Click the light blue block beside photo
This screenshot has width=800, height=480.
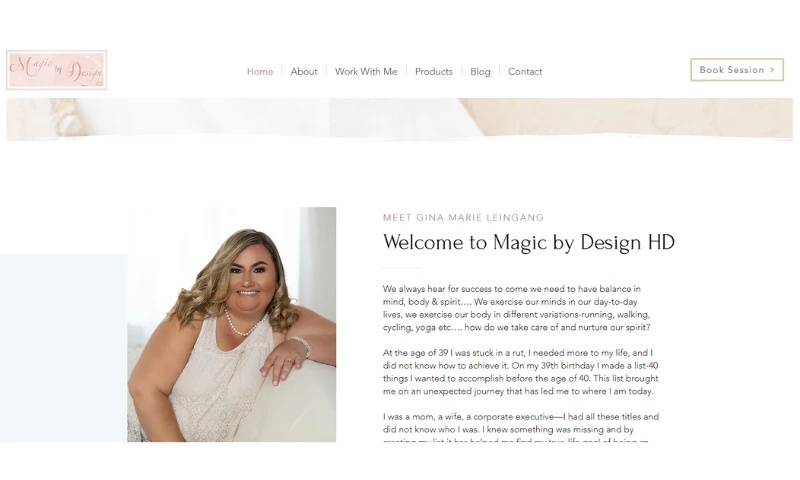point(64,348)
